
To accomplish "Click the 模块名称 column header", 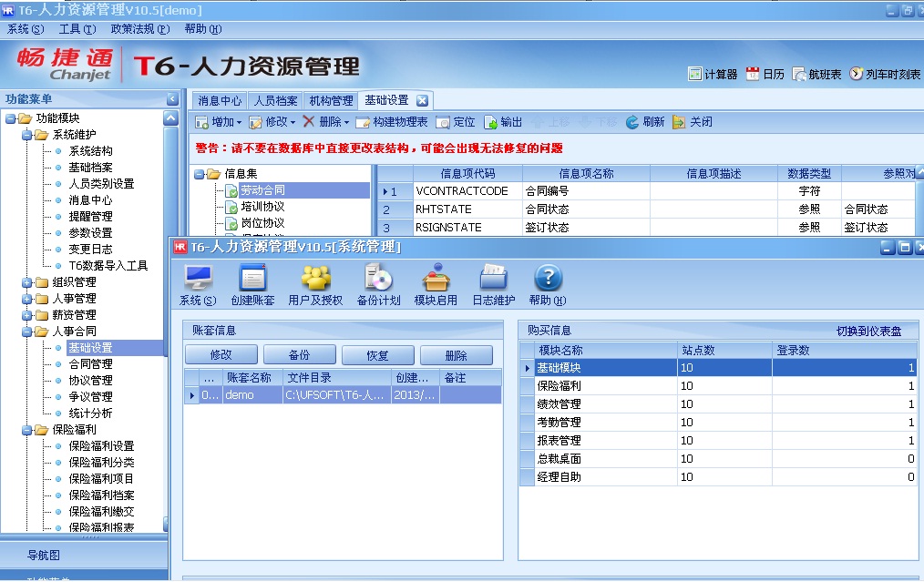I will click(606, 351).
